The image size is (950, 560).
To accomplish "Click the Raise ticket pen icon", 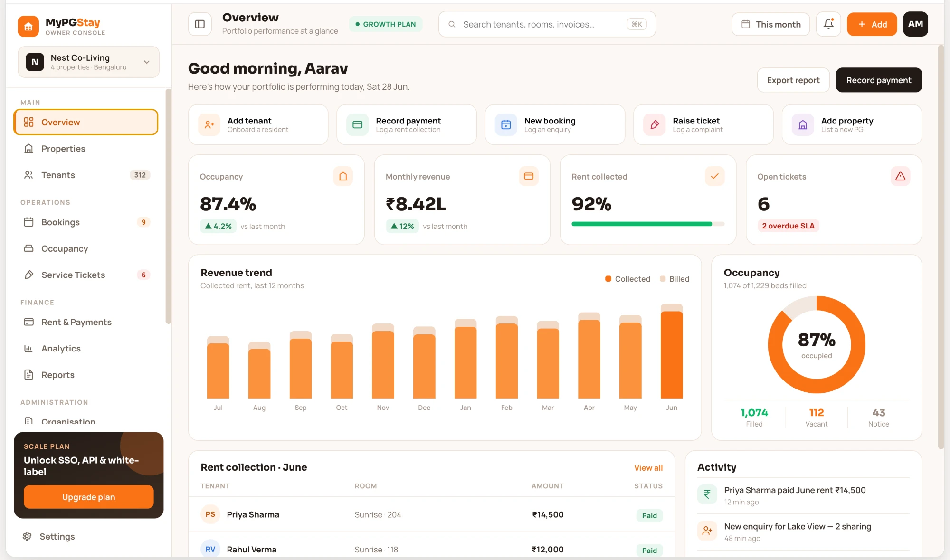I will (x=655, y=124).
